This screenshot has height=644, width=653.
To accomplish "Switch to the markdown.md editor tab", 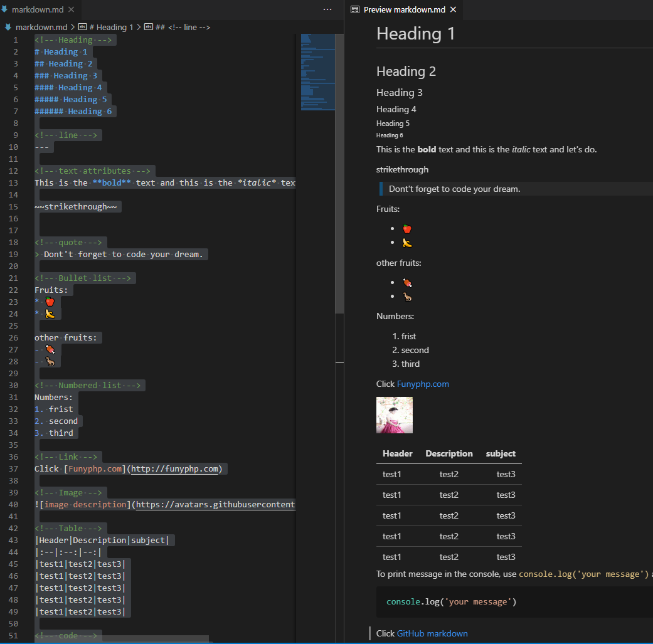I will point(38,9).
